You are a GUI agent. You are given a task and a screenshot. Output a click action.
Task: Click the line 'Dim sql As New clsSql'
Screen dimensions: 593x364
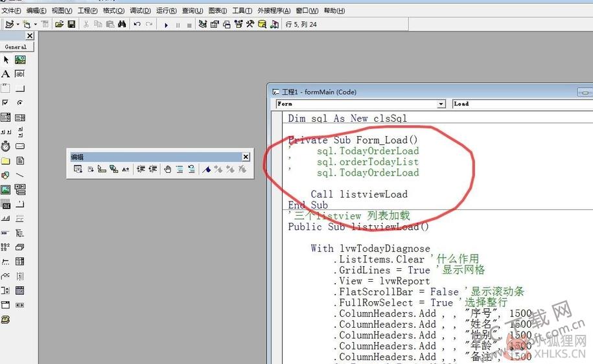click(x=347, y=119)
